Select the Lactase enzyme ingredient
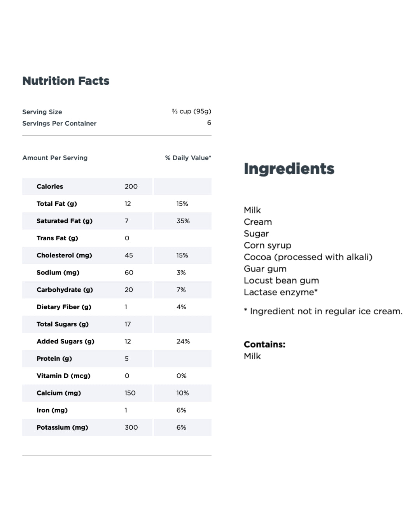This screenshot has height=525, width=420. [x=280, y=292]
